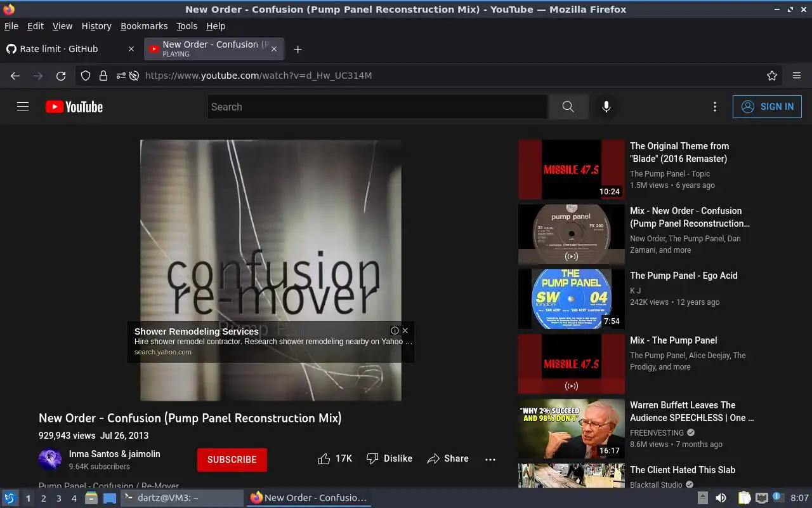Image resolution: width=812 pixels, height=508 pixels.
Task: Open Inma Santos & jaimolin channel avatar
Action: 50,460
